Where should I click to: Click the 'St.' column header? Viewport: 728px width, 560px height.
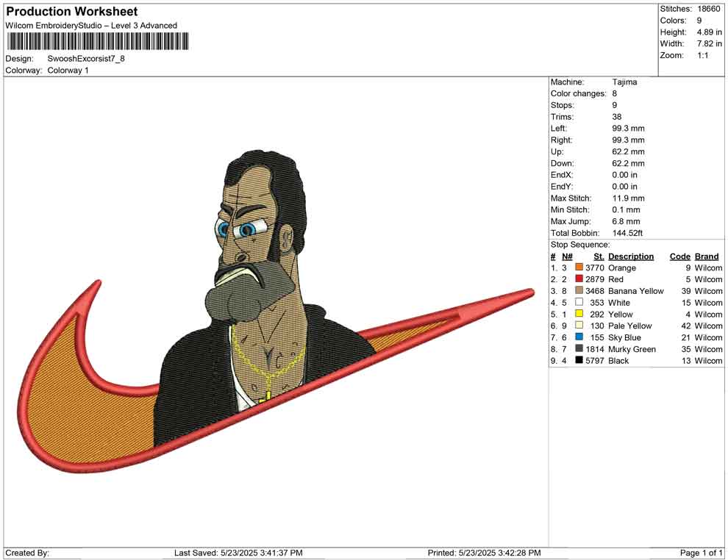(599, 256)
